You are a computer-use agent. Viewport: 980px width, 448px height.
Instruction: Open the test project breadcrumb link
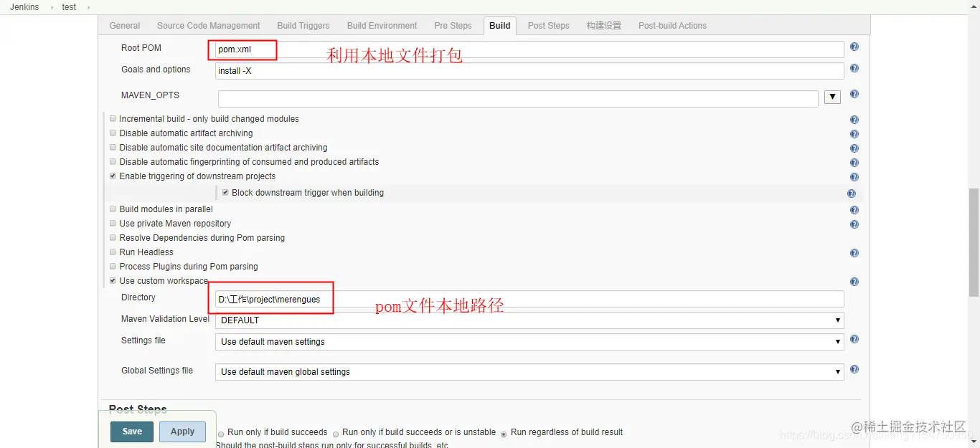pyautogui.click(x=69, y=7)
